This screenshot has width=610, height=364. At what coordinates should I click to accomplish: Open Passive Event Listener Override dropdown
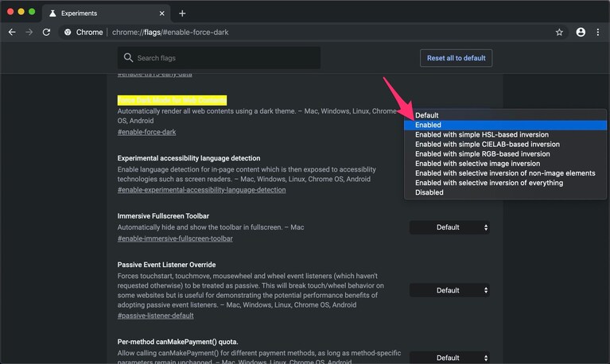coord(449,291)
